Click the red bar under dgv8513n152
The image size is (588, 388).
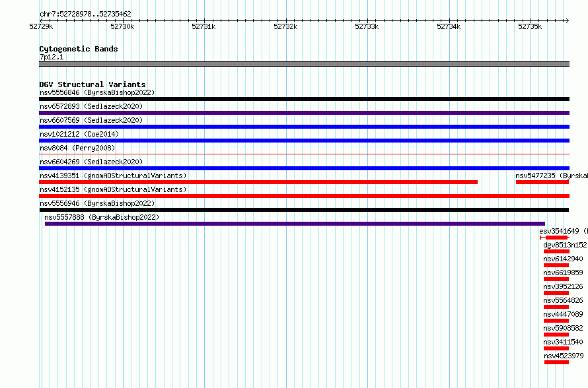pyautogui.click(x=556, y=251)
